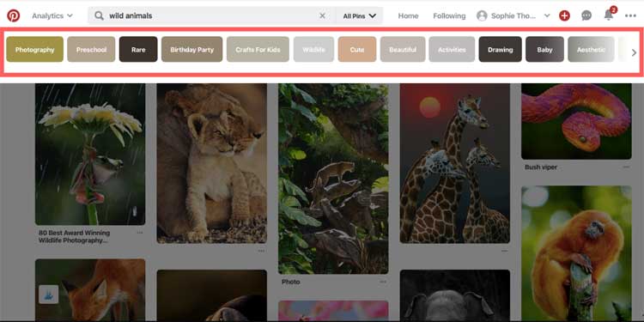Viewport: 644px width, 322px height.
Task: Click the 80 Best Award Winning Wildlife Photography title
Action: pyautogui.click(x=75, y=237)
